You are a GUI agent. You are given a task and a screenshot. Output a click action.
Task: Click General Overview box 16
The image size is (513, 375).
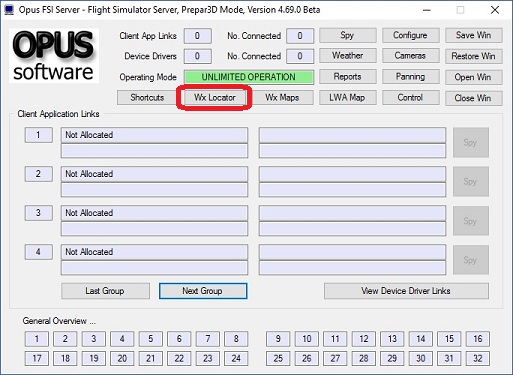[x=478, y=339]
